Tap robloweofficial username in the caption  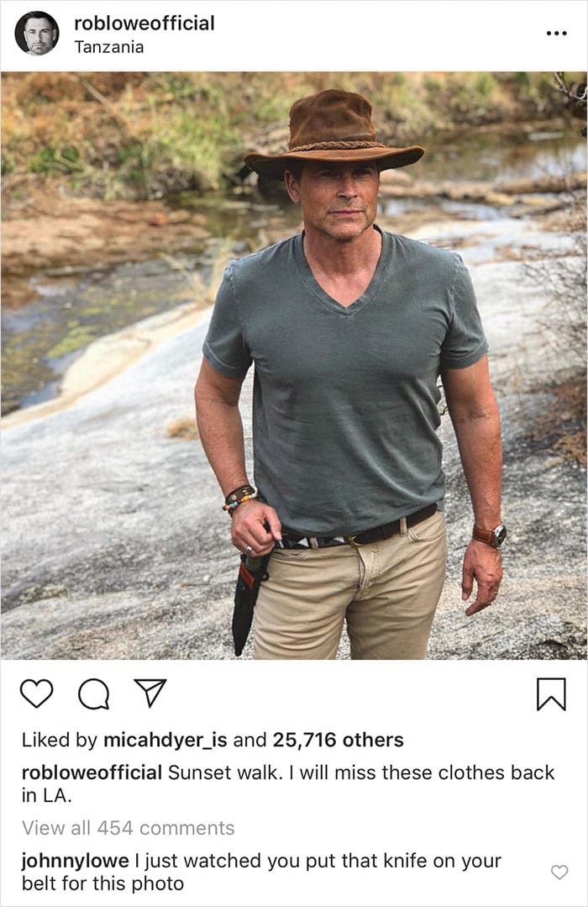pyautogui.click(x=92, y=773)
